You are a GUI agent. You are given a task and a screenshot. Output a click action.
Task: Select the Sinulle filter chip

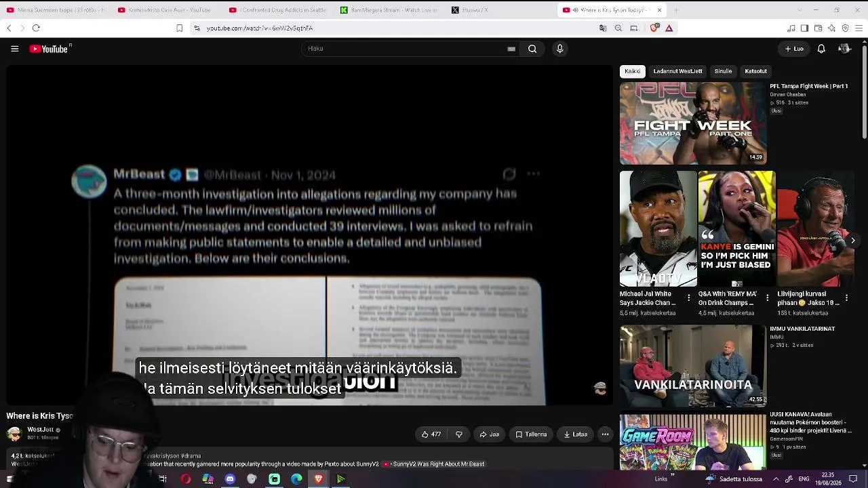723,71
